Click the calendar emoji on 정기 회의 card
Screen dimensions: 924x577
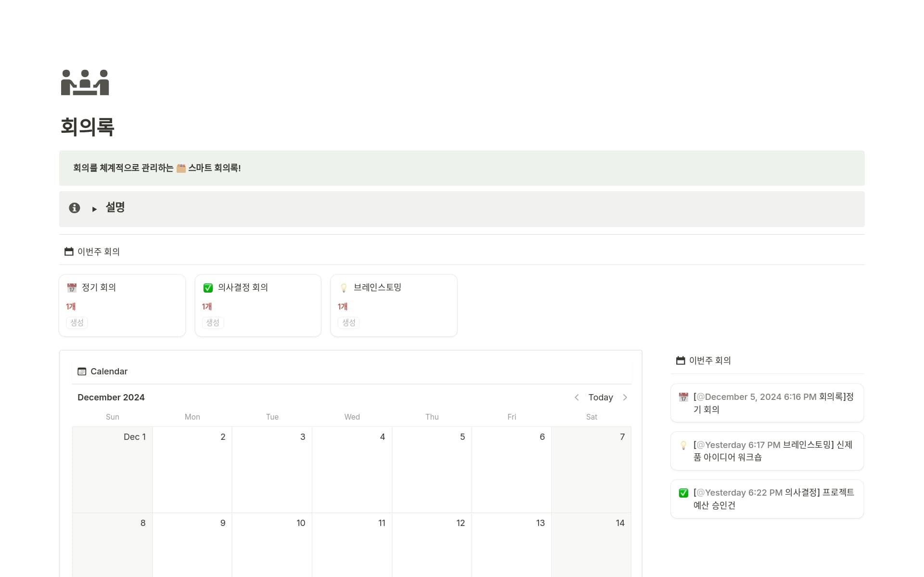pos(72,288)
